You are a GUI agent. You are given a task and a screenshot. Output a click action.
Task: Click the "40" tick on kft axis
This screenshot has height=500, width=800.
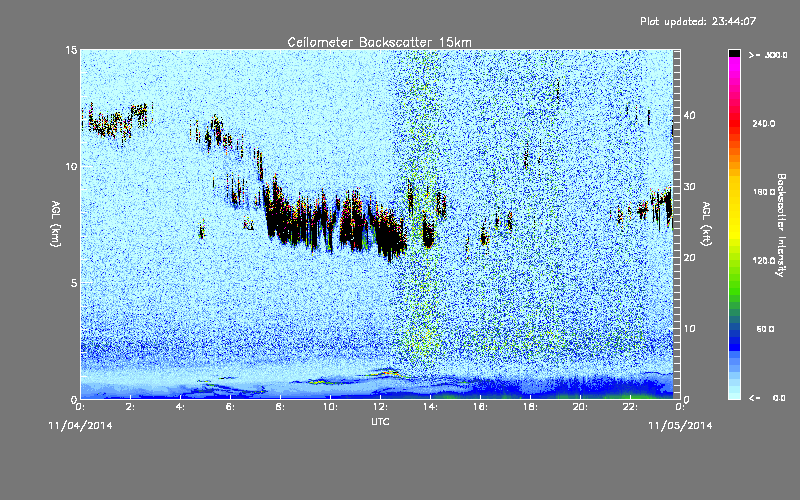pyautogui.click(x=689, y=115)
